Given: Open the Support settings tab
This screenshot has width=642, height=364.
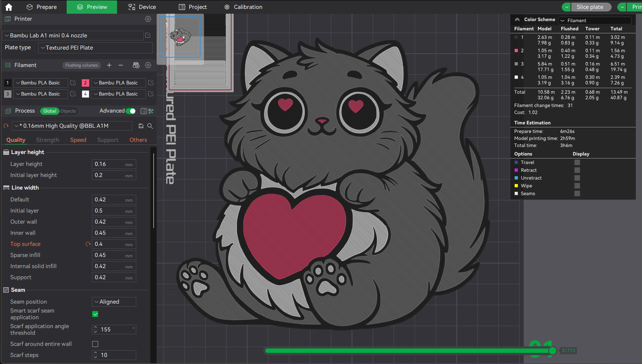Looking at the screenshot, I should pyautogui.click(x=108, y=140).
